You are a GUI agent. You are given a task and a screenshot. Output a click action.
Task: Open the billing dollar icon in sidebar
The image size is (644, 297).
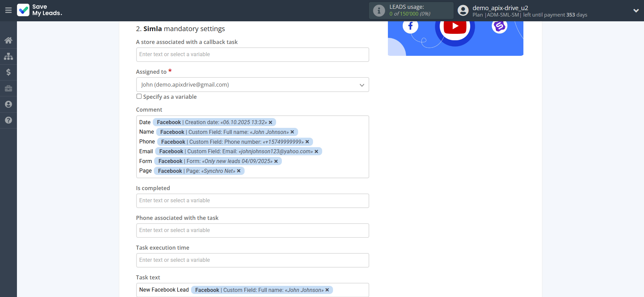click(8, 72)
